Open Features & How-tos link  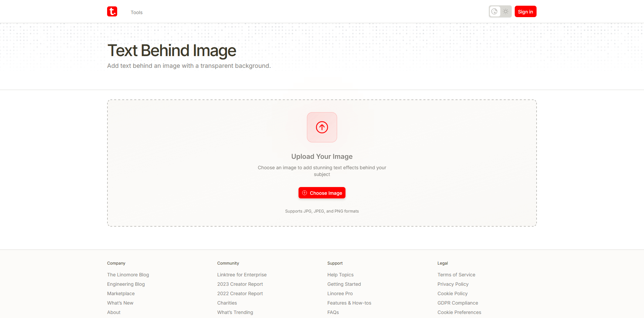click(349, 303)
